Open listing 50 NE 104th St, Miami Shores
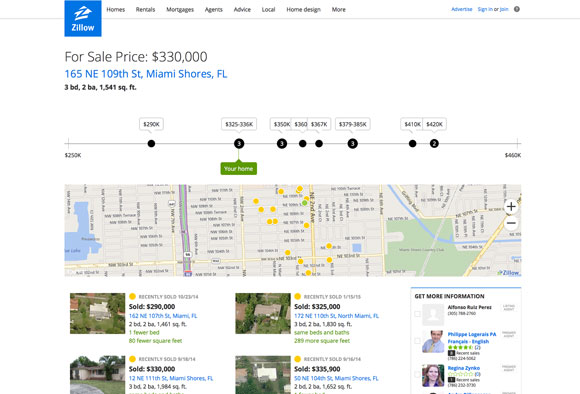 (336, 378)
